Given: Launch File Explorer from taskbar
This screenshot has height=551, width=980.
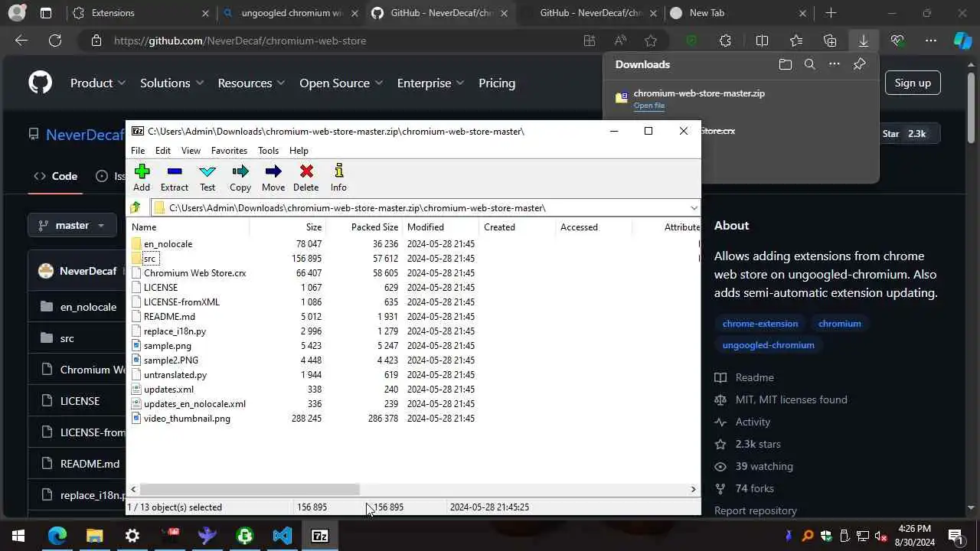Looking at the screenshot, I should pos(94,536).
